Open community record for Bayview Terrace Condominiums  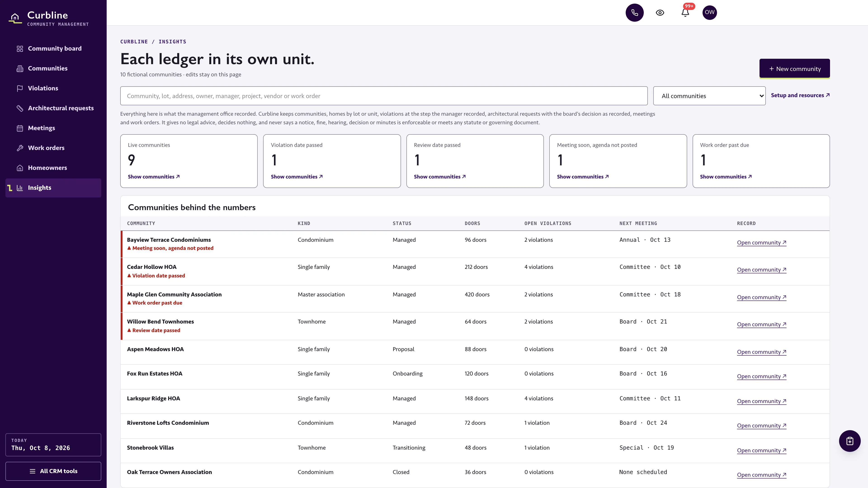click(x=762, y=242)
